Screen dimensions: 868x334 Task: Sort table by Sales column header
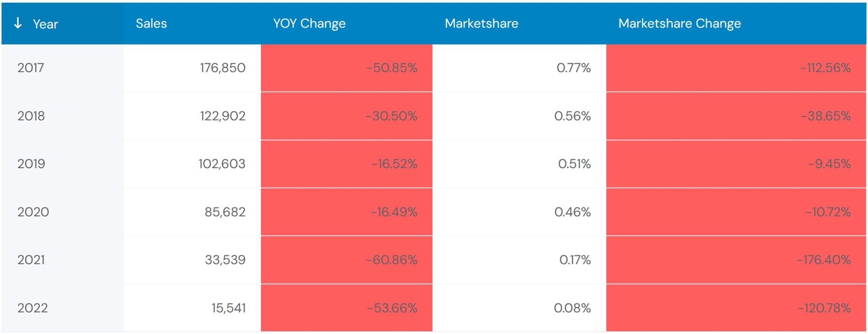tap(151, 24)
